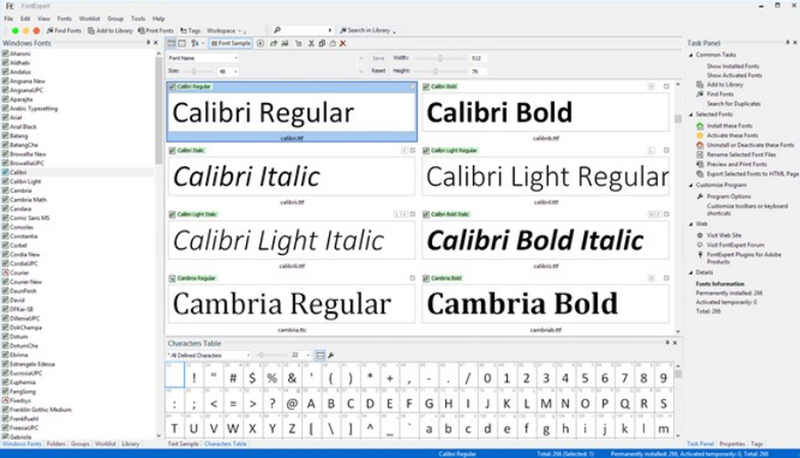
Task: Select the second preview layout icon
Action: coord(181,43)
